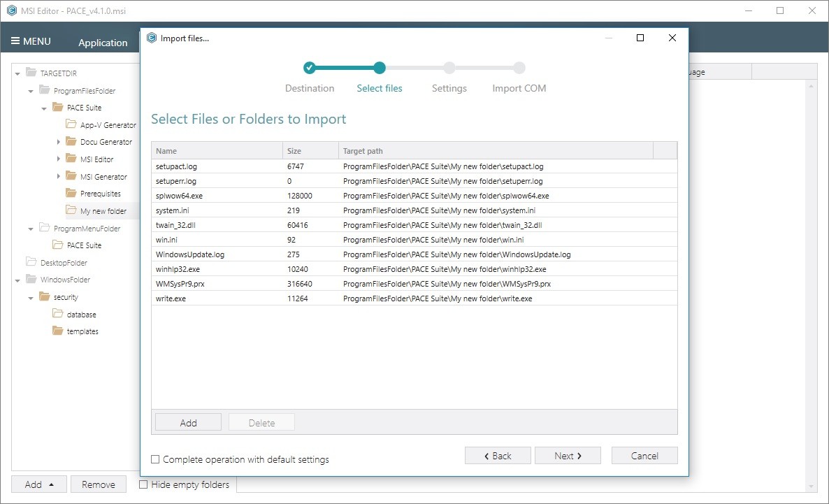Select the WMSysPr9.prx row
Viewport: 829px width, 504px height.
(414, 284)
